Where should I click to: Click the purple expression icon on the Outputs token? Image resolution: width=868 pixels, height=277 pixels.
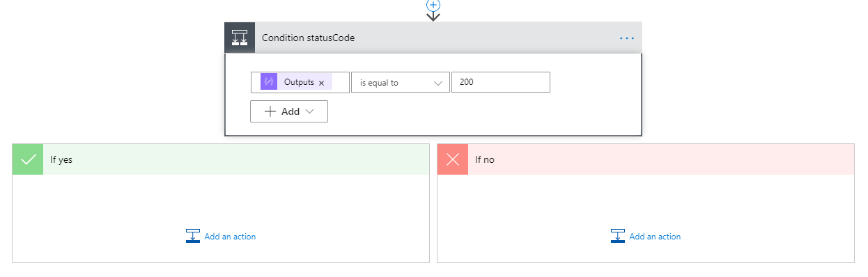tap(269, 82)
